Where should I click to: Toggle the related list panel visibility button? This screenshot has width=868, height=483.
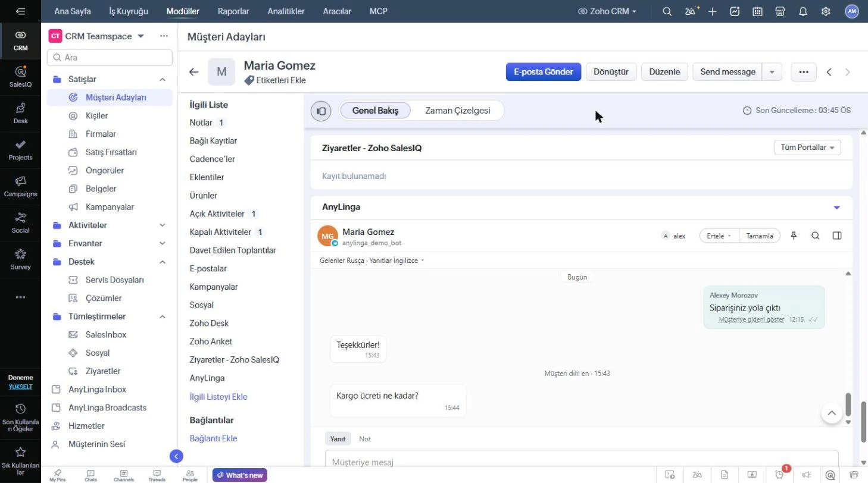[x=321, y=111]
